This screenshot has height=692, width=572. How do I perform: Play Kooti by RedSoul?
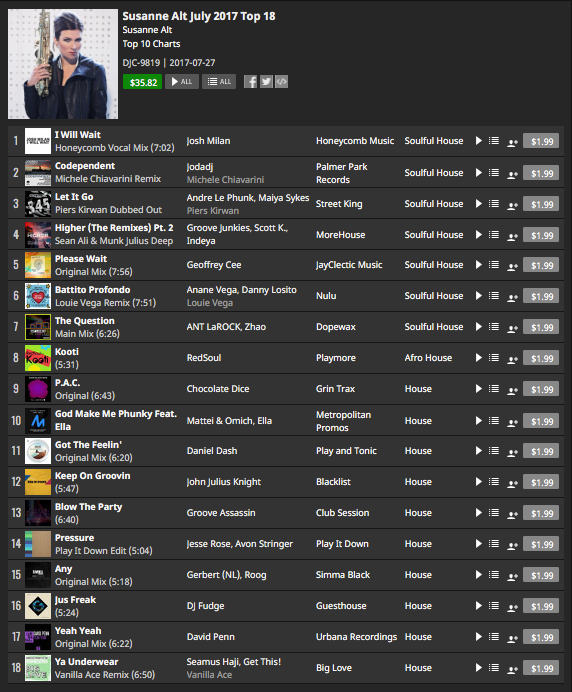tap(478, 357)
